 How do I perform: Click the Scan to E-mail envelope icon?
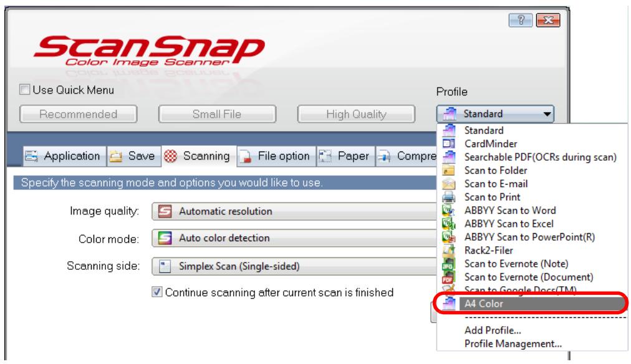tap(449, 184)
